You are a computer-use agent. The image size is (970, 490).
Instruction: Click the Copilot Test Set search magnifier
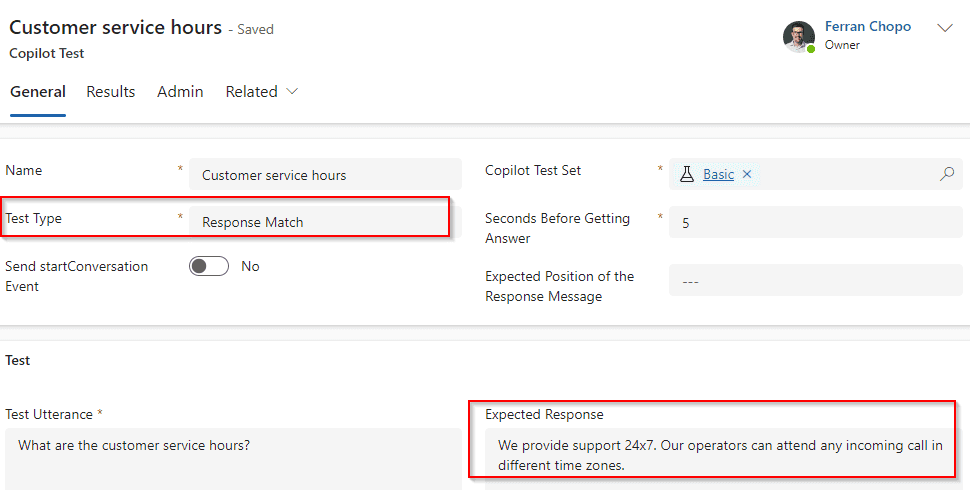[946, 174]
